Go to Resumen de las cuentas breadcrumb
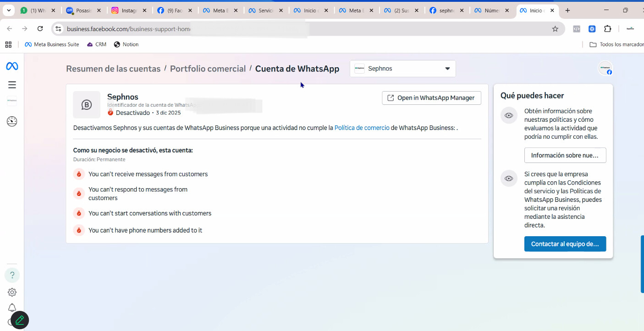 [x=113, y=69]
